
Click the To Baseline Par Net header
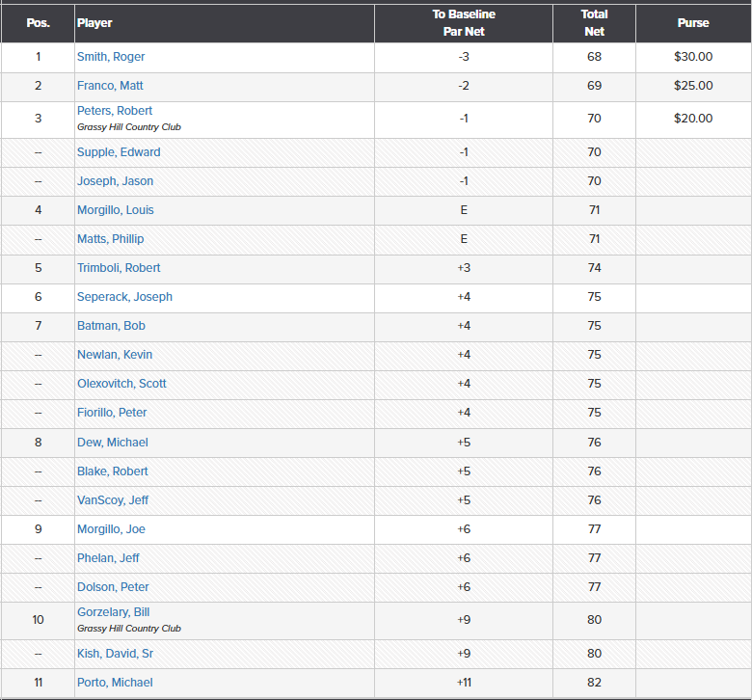click(x=464, y=23)
